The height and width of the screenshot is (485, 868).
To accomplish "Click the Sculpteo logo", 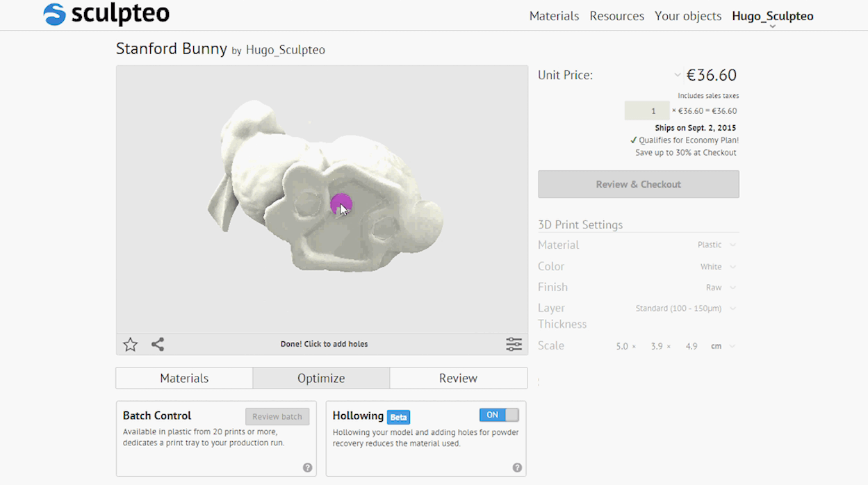I will point(106,14).
